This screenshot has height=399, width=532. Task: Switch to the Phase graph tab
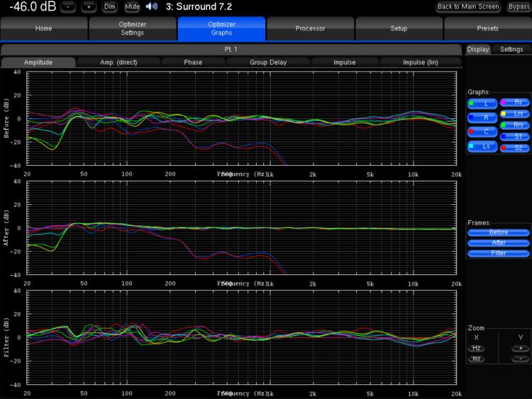(x=193, y=62)
